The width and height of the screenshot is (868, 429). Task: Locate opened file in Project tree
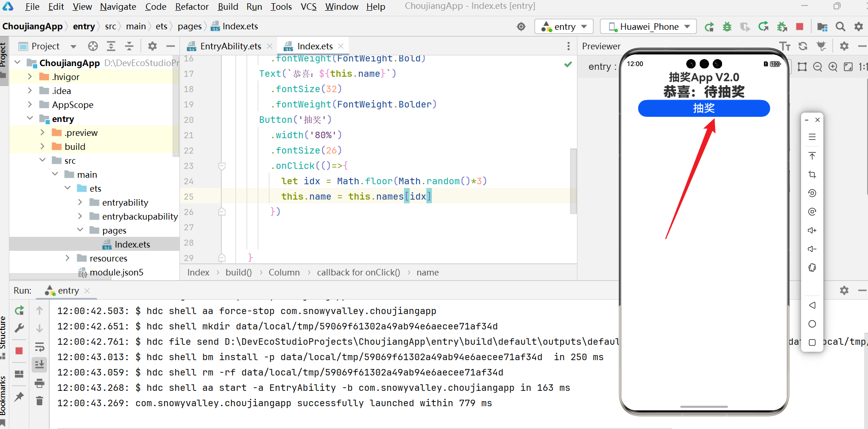(93, 46)
